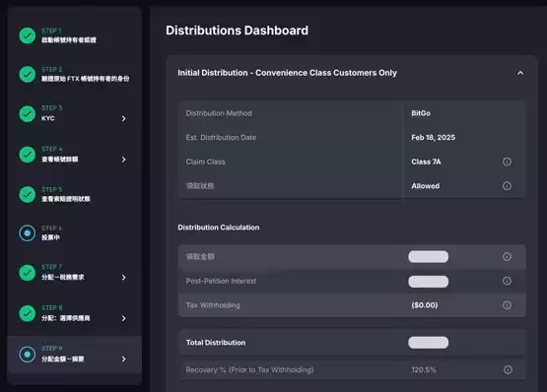Click info icon on Recovery % row
547x392 pixels.
pyautogui.click(x=508, y=369)
